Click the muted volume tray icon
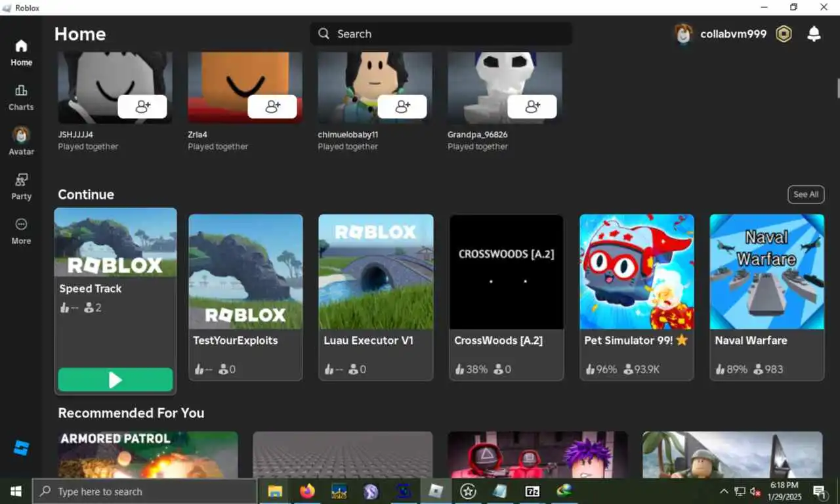840x504 pixels. (x=755, y=491)
